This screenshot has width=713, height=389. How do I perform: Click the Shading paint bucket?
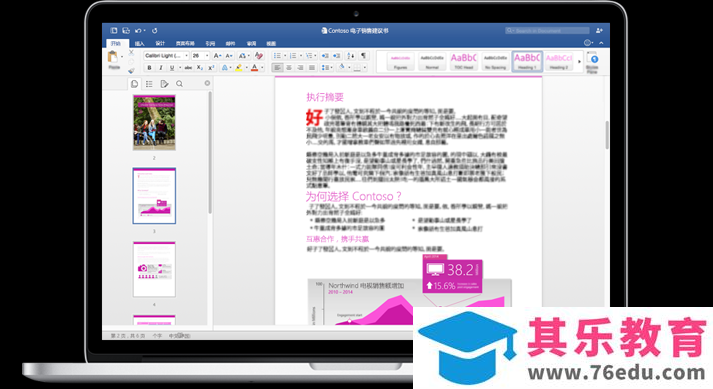(342, 68)
